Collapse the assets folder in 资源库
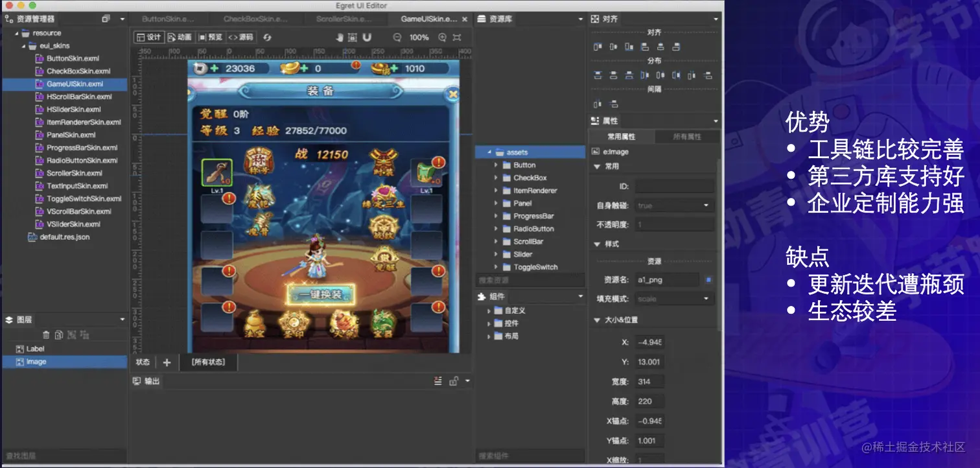The width and height of the screenshot is (980, 468). [490, 152]
